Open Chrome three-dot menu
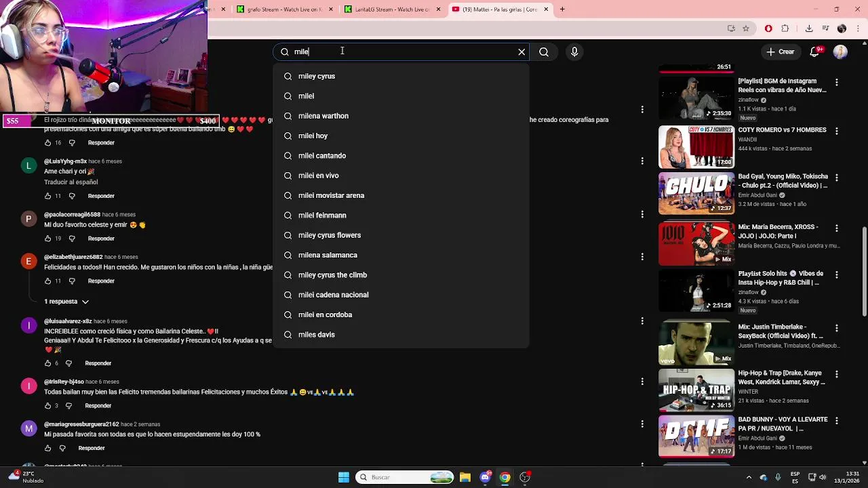 click(x=857, y=28)
